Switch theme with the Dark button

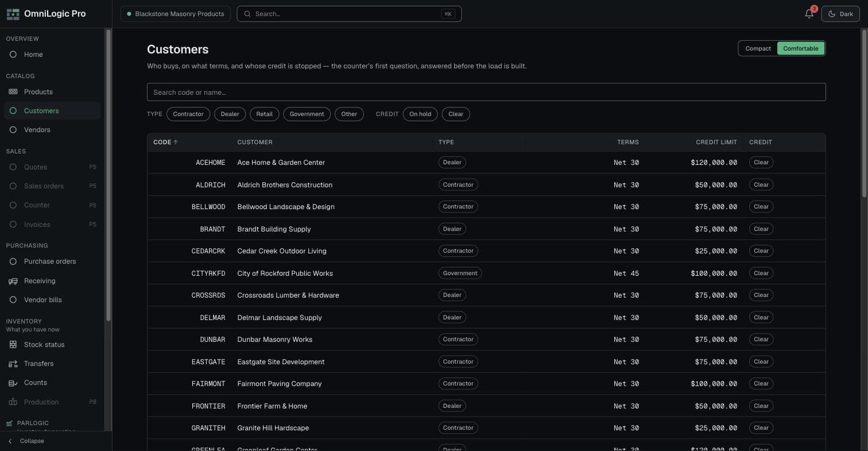(840, 14)
